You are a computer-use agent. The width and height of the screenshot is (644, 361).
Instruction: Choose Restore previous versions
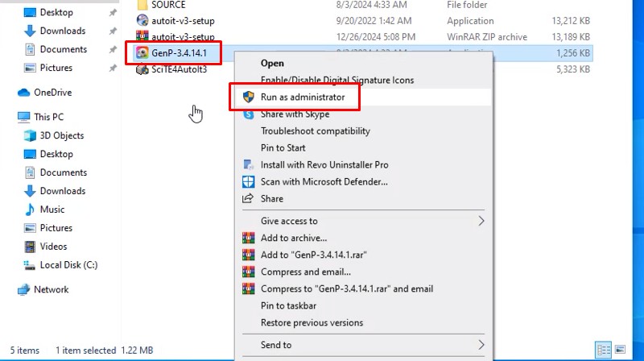(x=312, y=323)
